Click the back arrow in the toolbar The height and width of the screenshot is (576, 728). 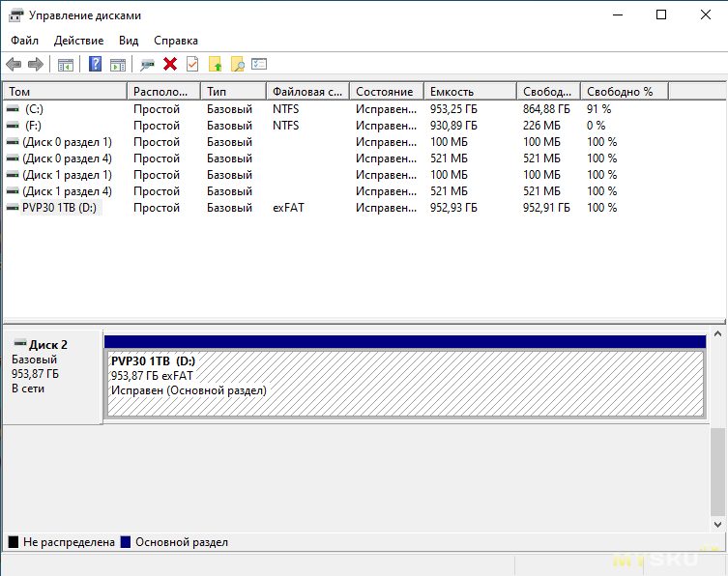point(14,65)
